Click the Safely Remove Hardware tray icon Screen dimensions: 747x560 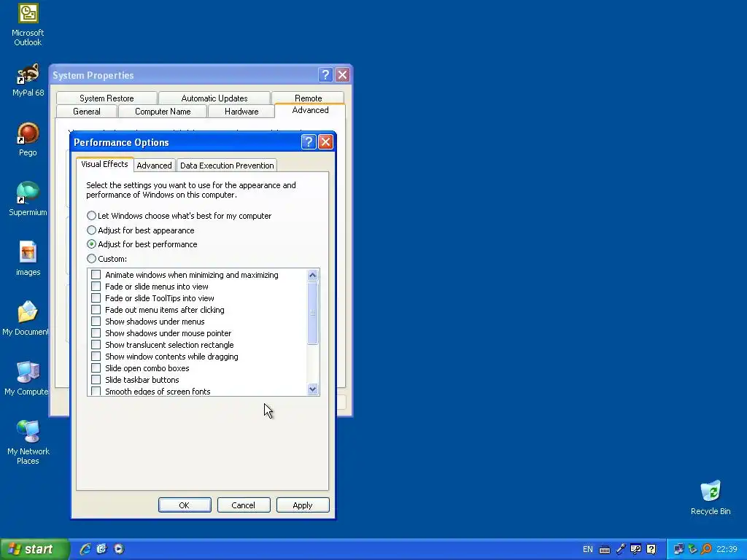(692, 549)
